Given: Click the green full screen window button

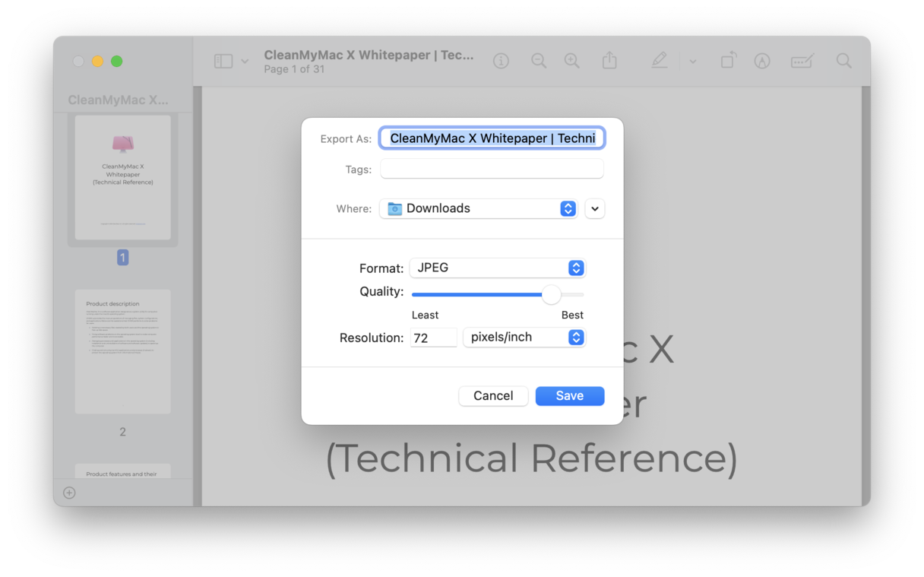Looking at the screenshot, I should coord(116,62).
